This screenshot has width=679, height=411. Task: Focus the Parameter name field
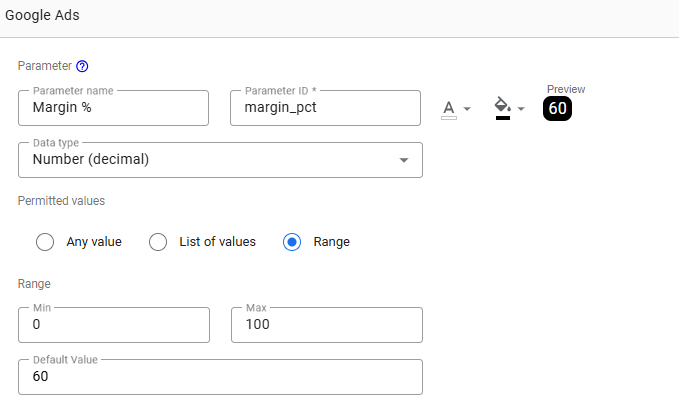click(x=113, y=108)
